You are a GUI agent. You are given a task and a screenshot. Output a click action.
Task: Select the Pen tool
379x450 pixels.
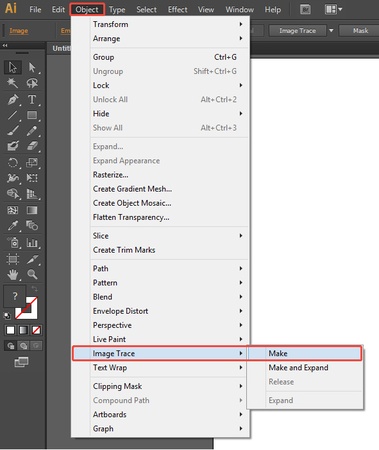point(13,99)
